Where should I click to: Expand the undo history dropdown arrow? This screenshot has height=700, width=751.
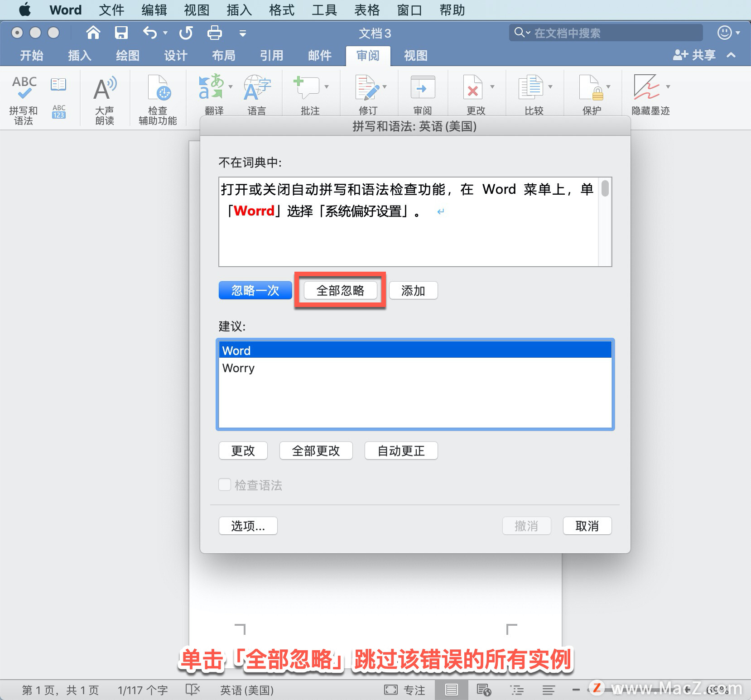point(165,33)
